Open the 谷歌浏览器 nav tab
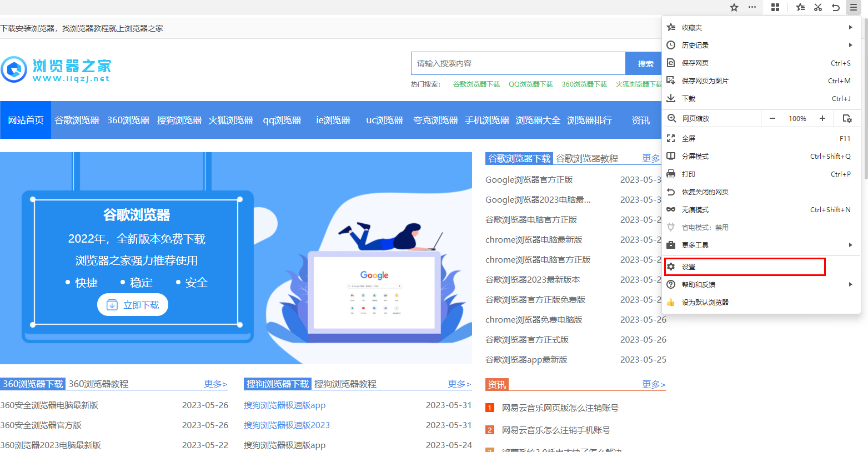Viewport: 868px width, 452px height. 77,120
